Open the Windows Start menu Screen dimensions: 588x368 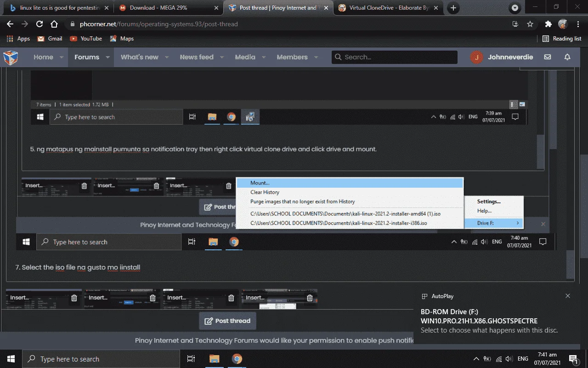11,359
